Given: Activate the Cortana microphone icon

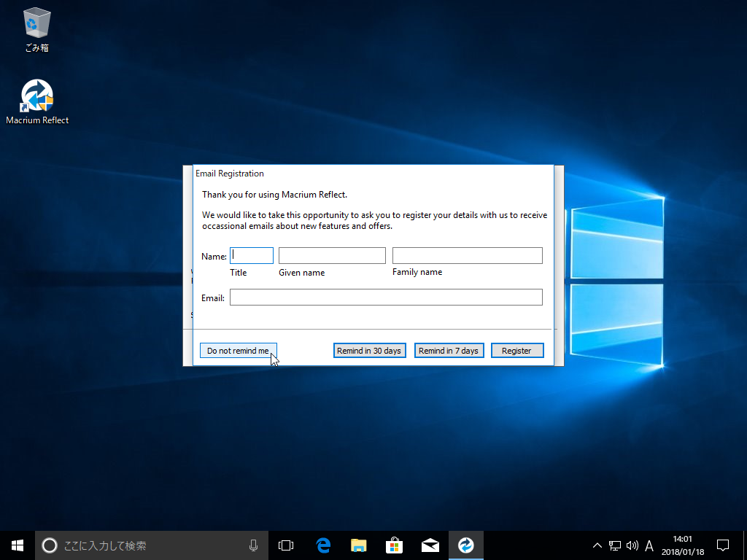Looking at the screenshot, I should click(253, 545).
